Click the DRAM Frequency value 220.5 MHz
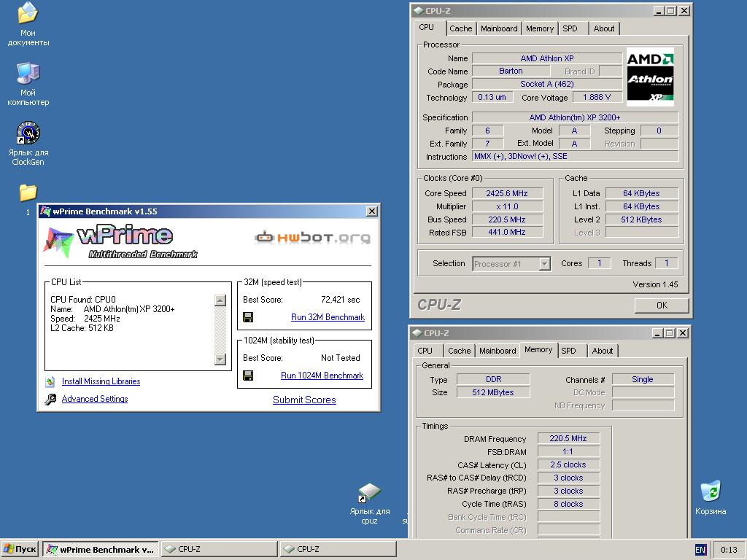The width and height of the screenshot is (747, 560). pyautogui.click(x=568, y=438)
